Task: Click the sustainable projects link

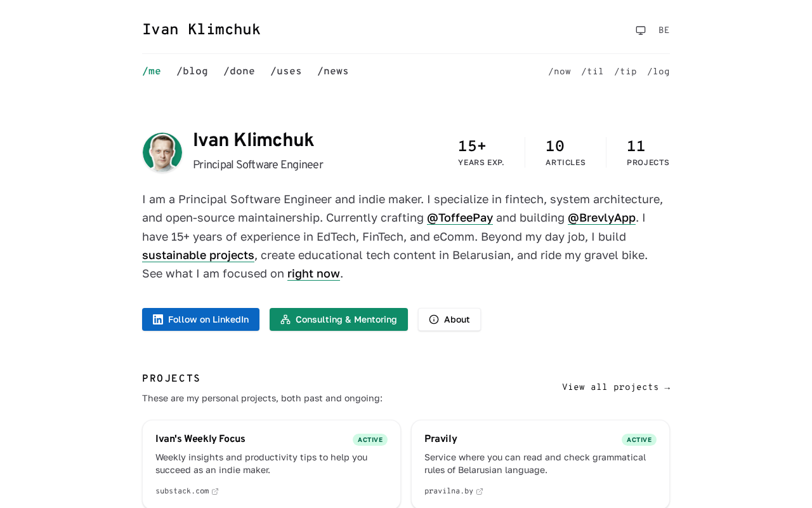Action: 198,255
